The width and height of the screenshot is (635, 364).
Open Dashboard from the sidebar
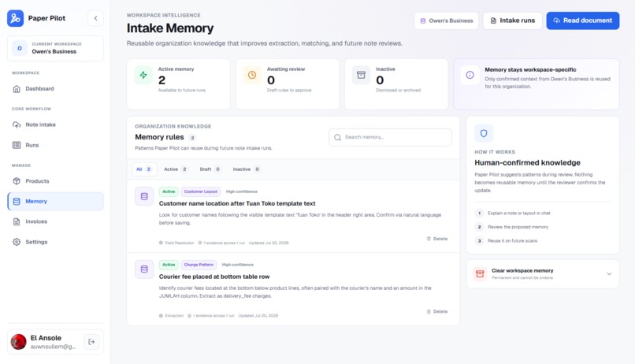coord(55,89)
